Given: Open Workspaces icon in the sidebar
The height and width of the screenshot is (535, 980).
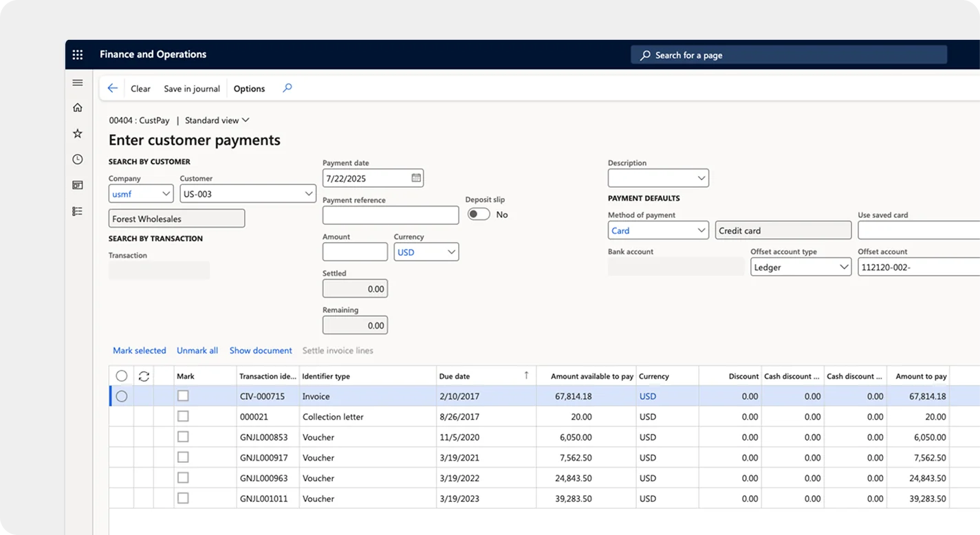Looking at the screenshot, I should pos(78,185).
